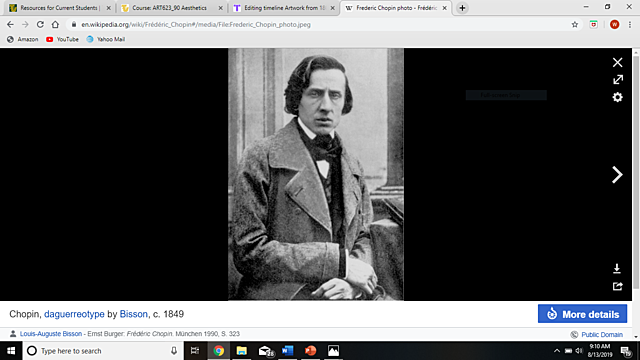Download the Chopin photo file
The width and height of the screenshot is (640, 360).
coord(617,268)
